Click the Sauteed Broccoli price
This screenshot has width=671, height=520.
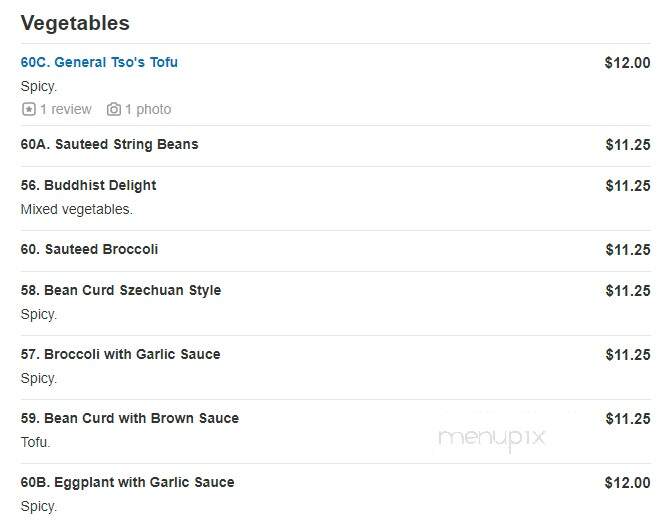[628, 250]
